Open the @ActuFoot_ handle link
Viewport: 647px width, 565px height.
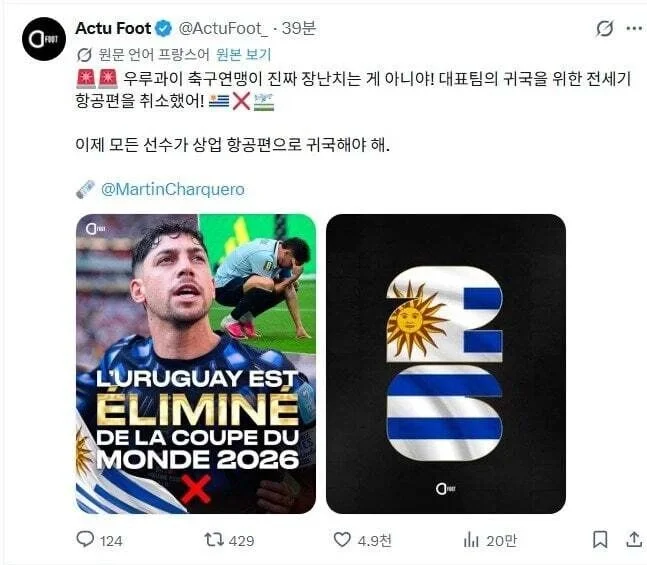click(223, 28)
